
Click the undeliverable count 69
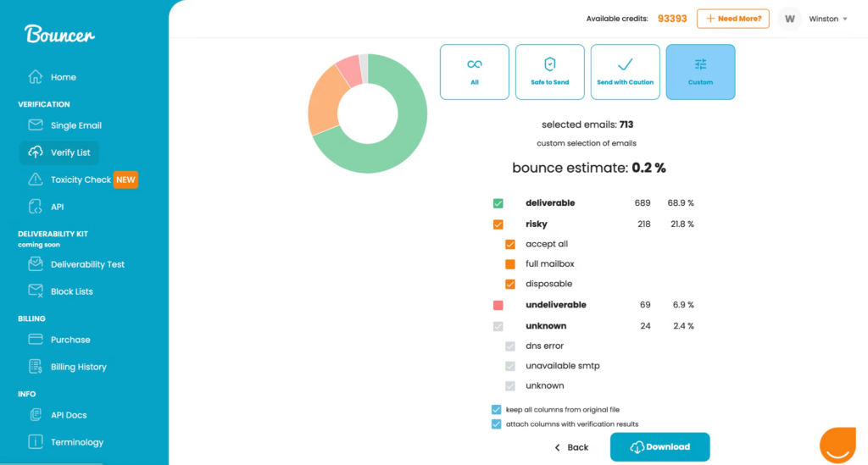click(645, 305)
